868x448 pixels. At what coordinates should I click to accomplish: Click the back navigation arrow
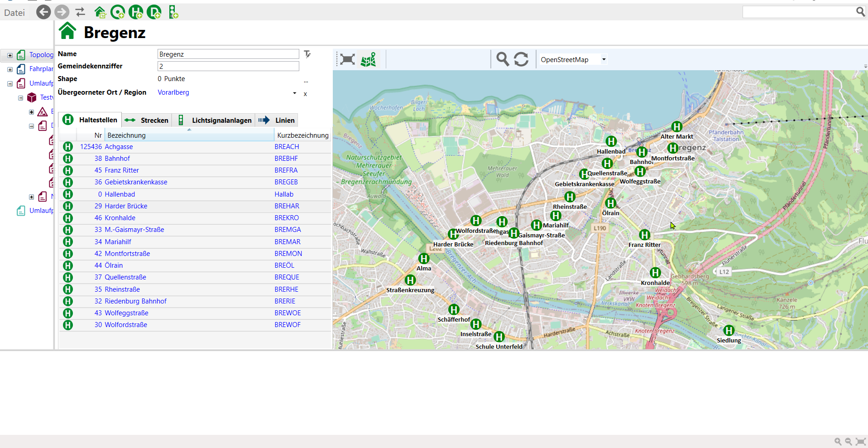pyautogui.click(x=43, y=12)
